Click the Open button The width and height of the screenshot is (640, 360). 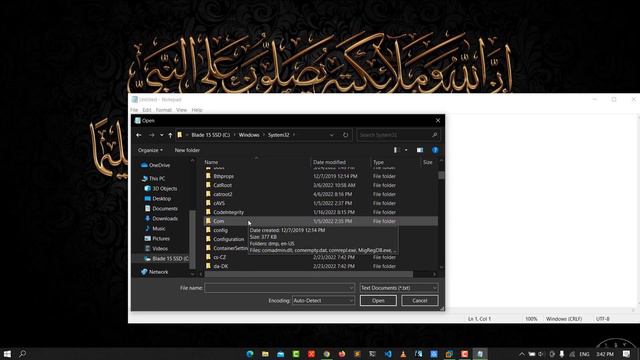pyautogui.click(x=378, y=301)
